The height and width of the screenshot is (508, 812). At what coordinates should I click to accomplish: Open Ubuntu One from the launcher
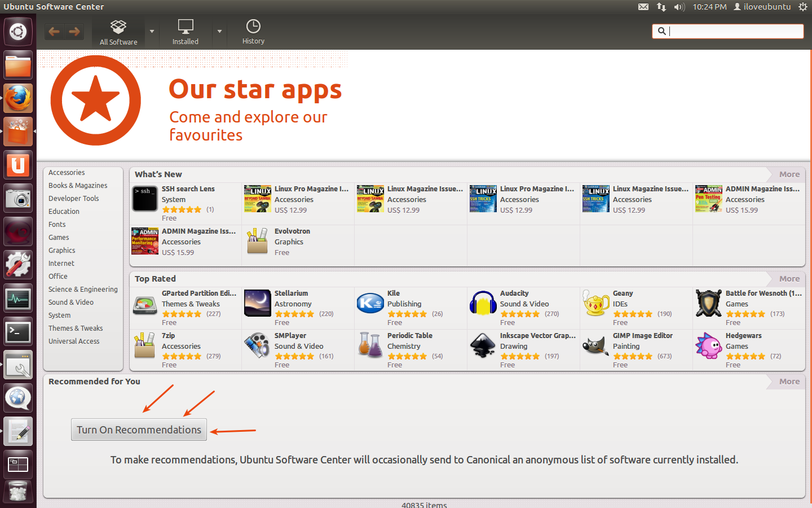click(18, 165)
